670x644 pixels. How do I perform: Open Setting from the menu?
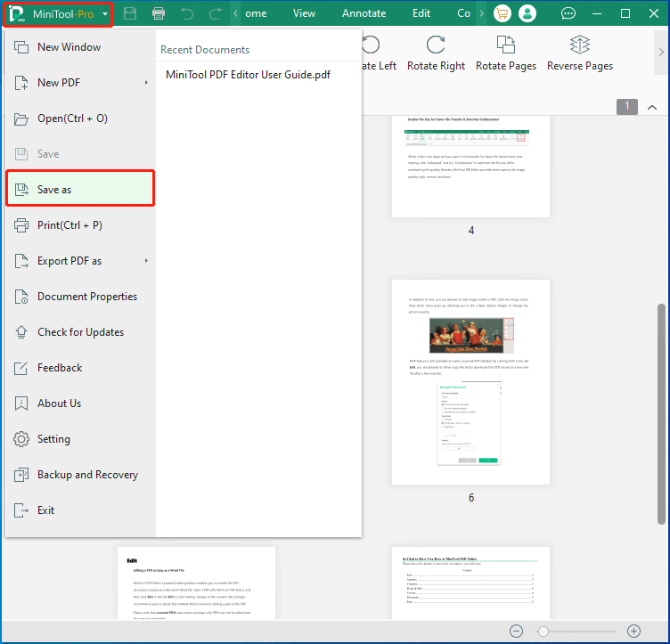[x=80, y=439]
